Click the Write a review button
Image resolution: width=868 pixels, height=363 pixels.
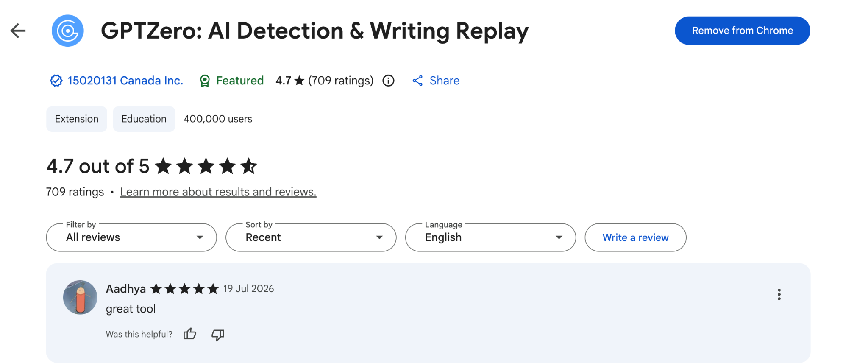click(635, 237)
